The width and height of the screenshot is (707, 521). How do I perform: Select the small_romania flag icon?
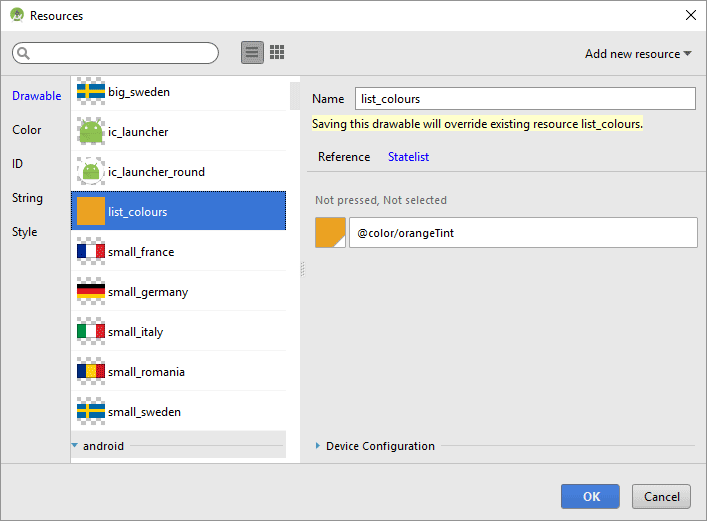tap(91, 372)
